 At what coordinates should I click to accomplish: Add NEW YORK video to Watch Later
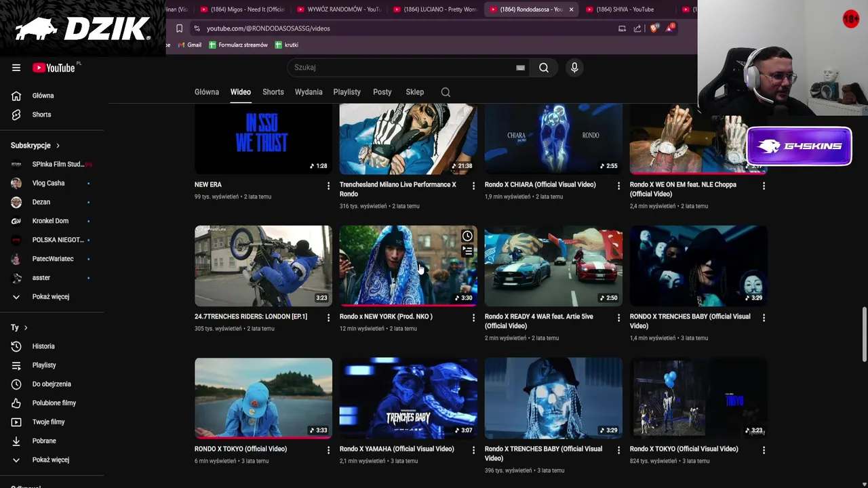tap(467, 236)
